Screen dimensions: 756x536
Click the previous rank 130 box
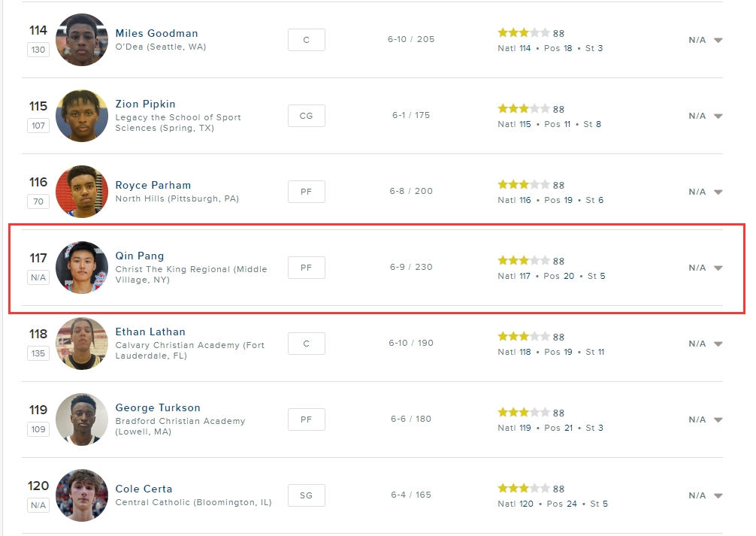(38, 50)
